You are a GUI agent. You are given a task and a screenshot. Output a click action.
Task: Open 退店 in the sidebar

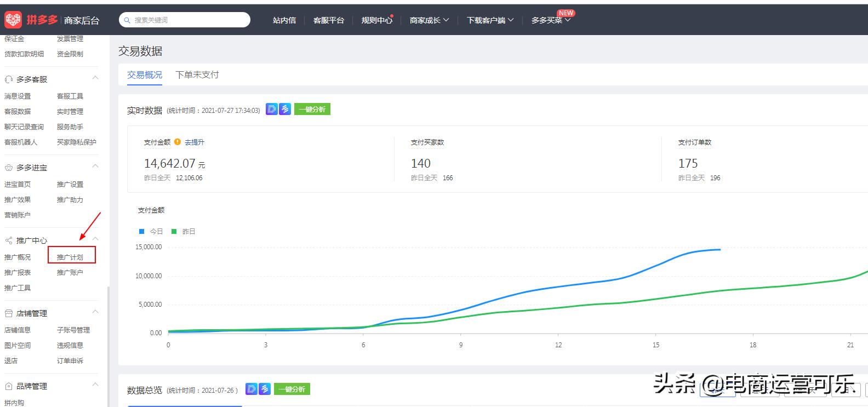coord(11,360)
